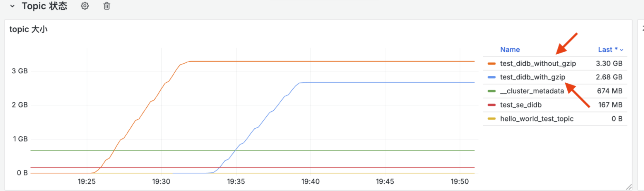Image resolution: width=644 pixels, height=191 pixels.
Task: Toggle the test_didb_with_gzip series
Action: pyautogui.click(x=533, y=77)
